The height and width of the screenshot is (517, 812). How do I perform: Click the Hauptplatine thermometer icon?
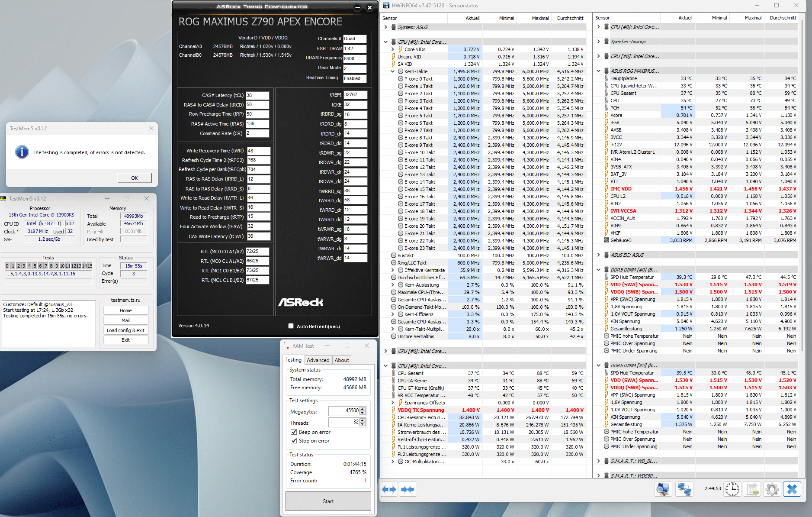tap(606, 78)
